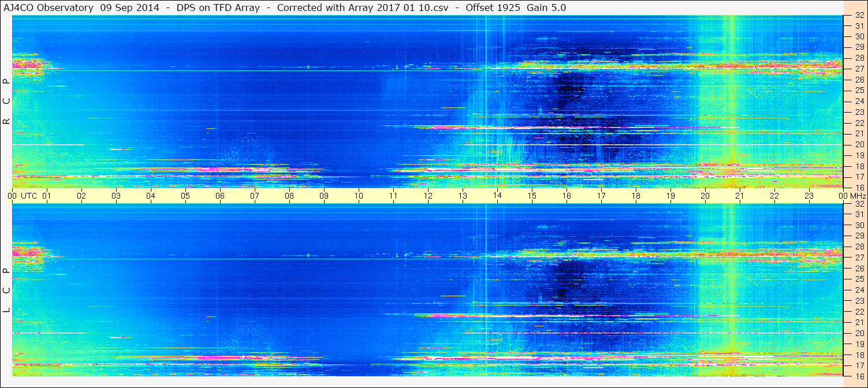Select the date '09 Sep 2014' in header
868x388 pixels.
pos(129,8)
